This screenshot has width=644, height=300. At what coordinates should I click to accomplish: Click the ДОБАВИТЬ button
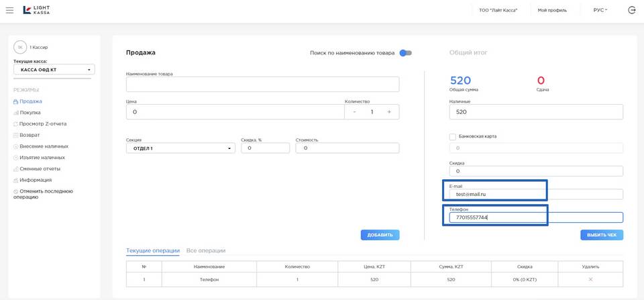380,235
